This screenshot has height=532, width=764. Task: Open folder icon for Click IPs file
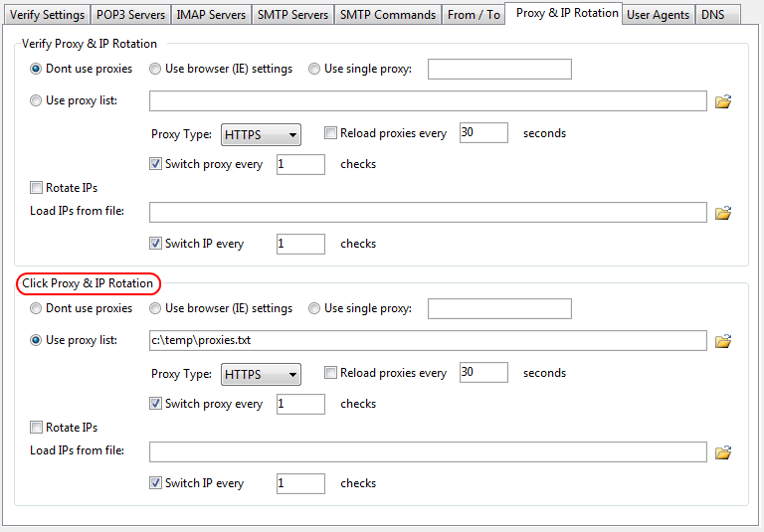[x=723, y=452]
